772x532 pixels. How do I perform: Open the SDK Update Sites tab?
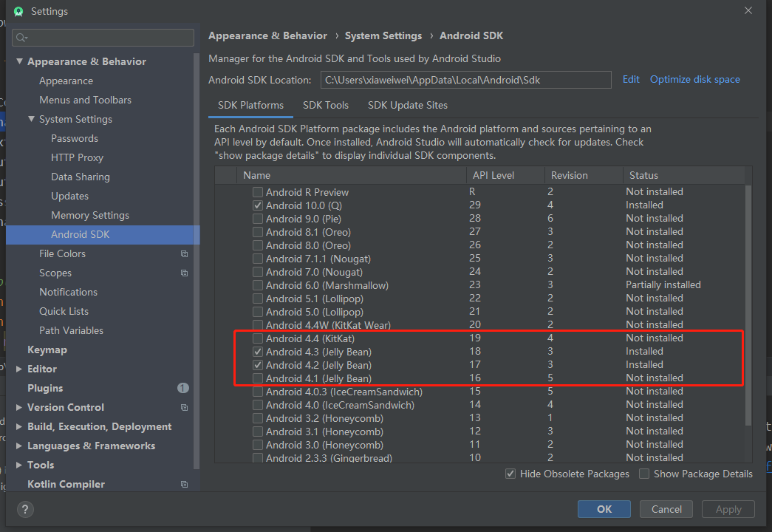(x=407, y=105)
